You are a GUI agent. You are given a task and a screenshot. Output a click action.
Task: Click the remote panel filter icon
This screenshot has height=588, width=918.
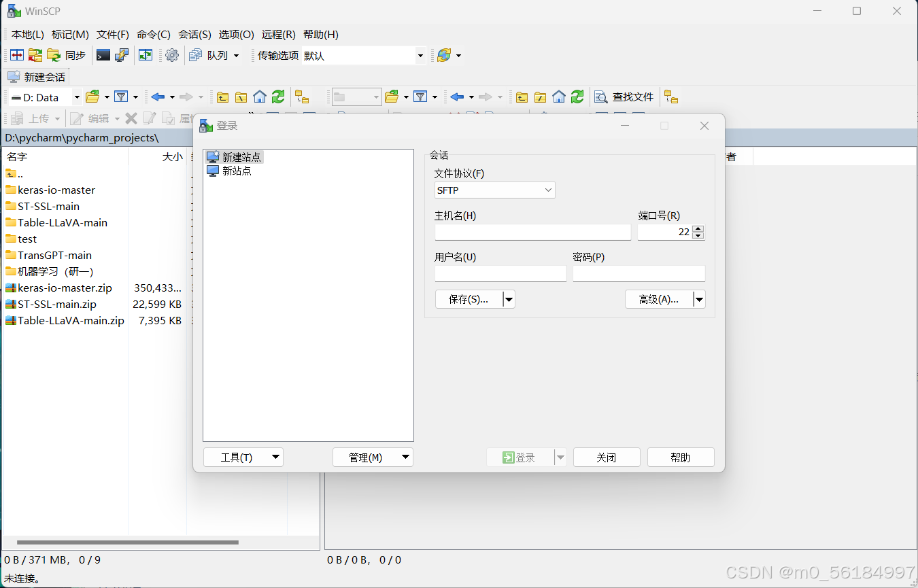point(420,97)
